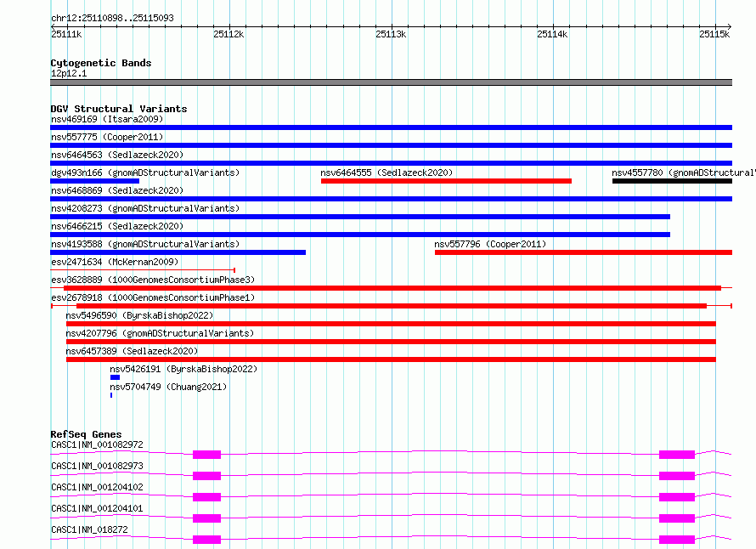Select the right magenta exon of NM_001082972

(x=677, y=455)
